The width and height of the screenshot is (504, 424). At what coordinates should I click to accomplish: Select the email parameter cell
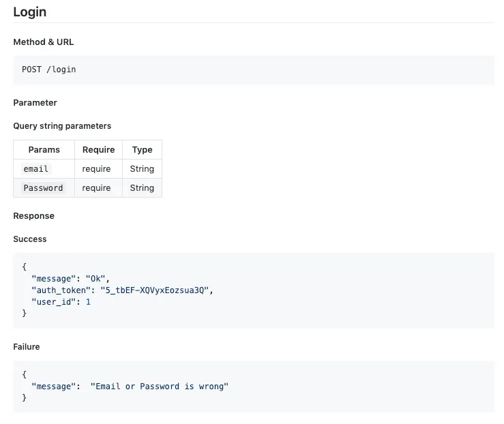36,169
